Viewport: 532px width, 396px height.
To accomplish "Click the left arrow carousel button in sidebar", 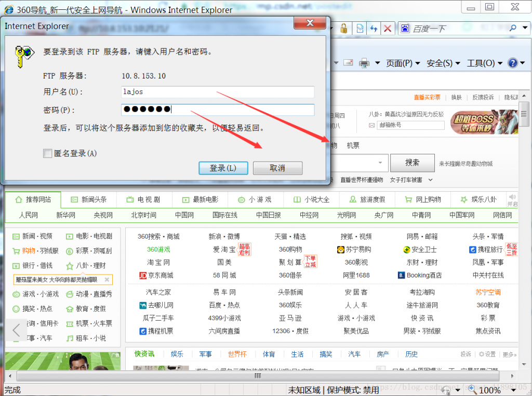I will (16, 330).
